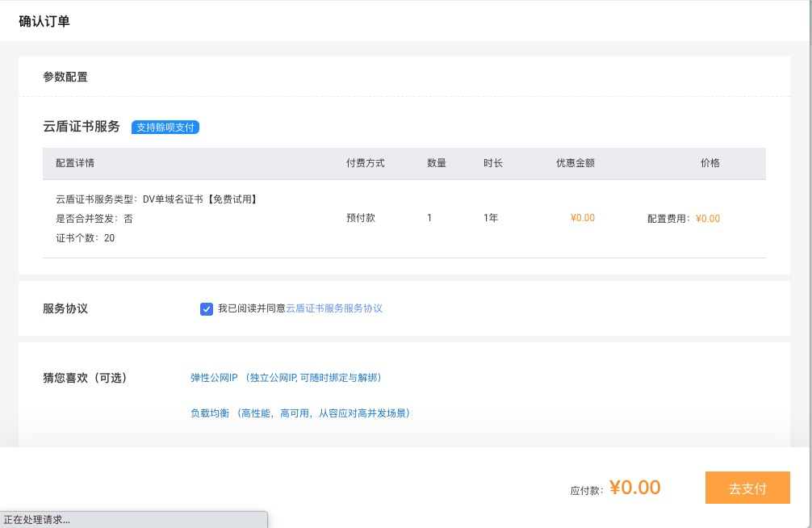812x528 pixels.
Task: Click the 配置详情 column header
Action: pyautogui.click(x=75, y=163)
